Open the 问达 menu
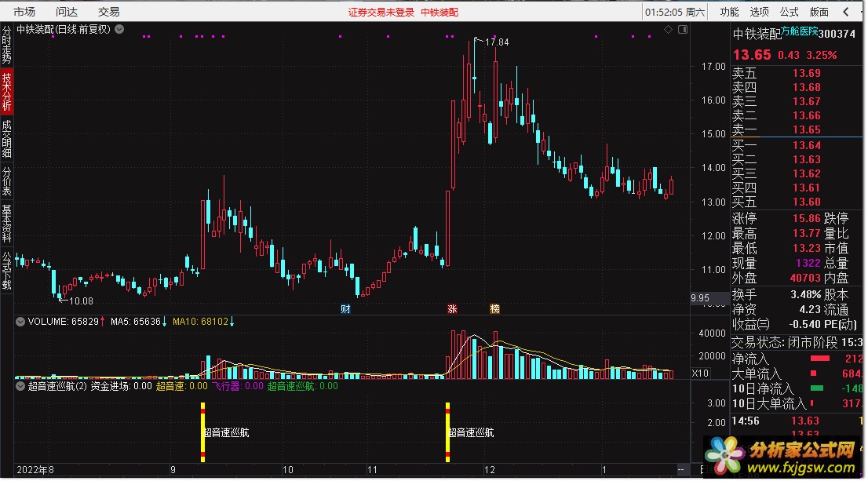 tap(67, 12)
